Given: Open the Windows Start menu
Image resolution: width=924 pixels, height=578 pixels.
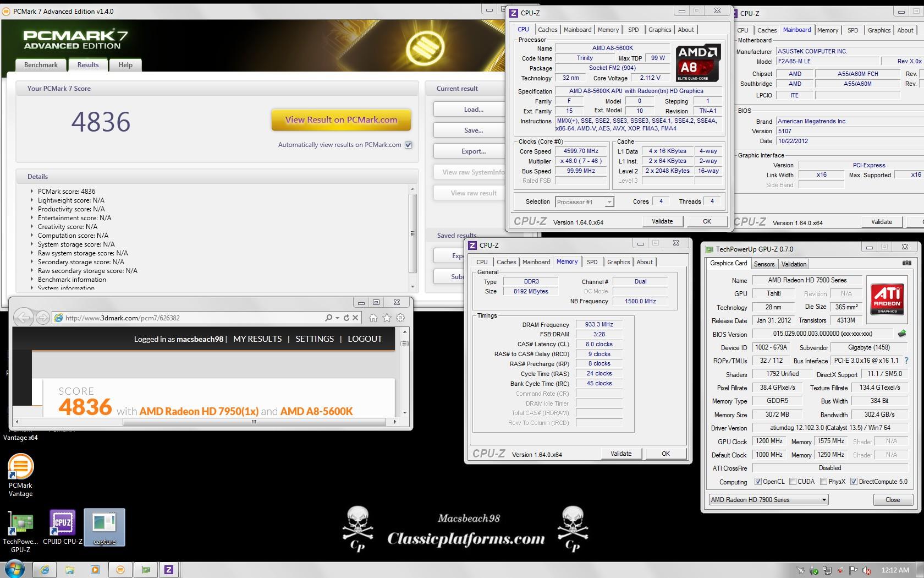Looking at the screenshot, I should (x=14, y=569).
